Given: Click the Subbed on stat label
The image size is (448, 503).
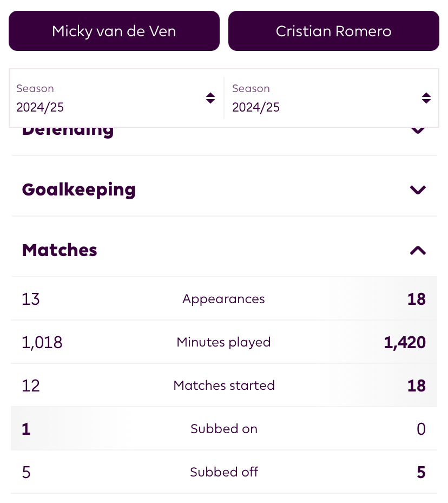Looking at the screenshot, I should [224, 429].
